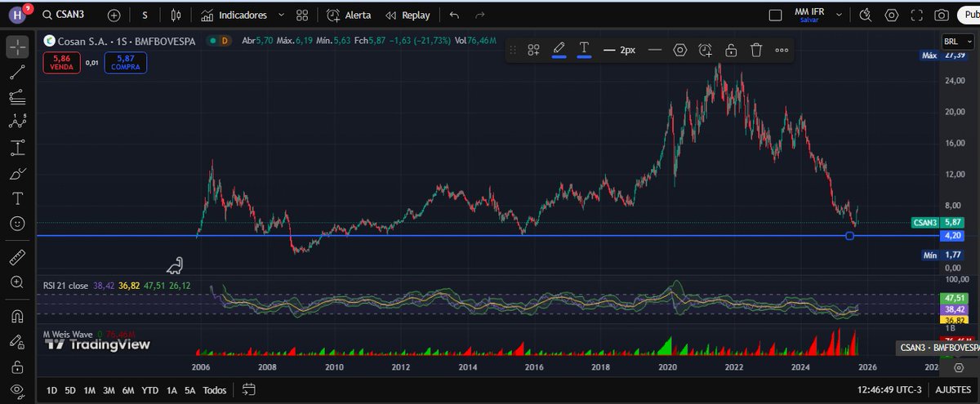Set the time range to 1D
The width and height of the screenshot is (980, 404).
[52, 391]
